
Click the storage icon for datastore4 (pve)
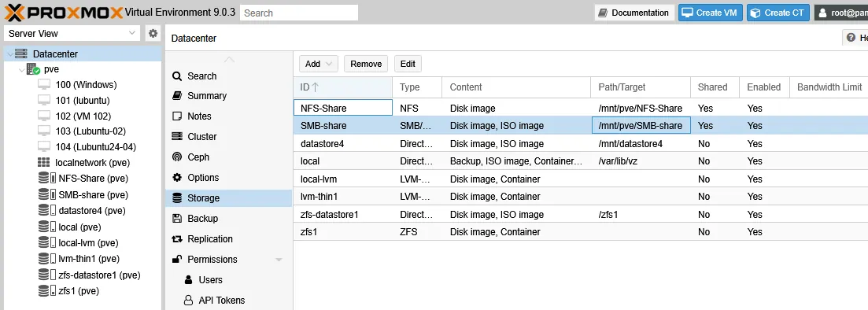(46, 210)
